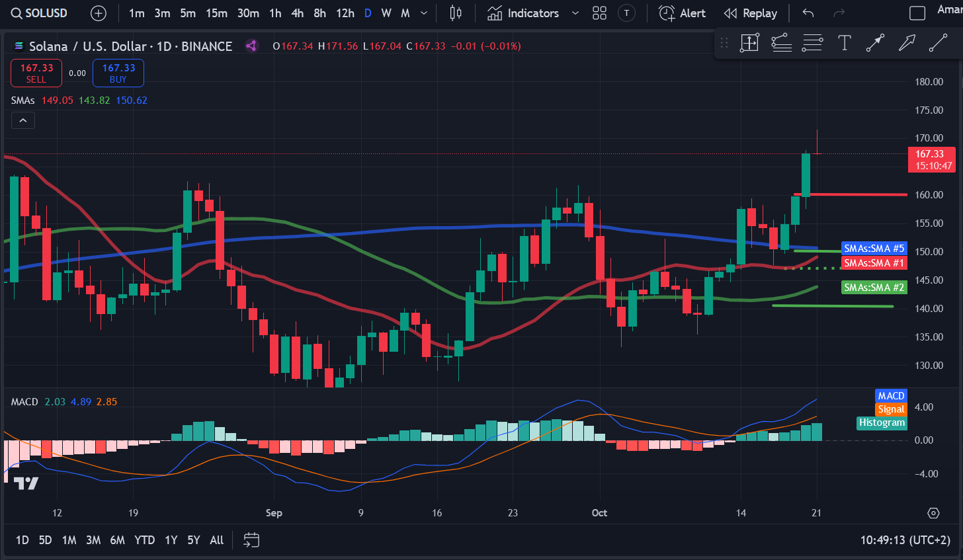
Task: Click the TradingView logo on the chart
Action: click(x=26, y=483)
